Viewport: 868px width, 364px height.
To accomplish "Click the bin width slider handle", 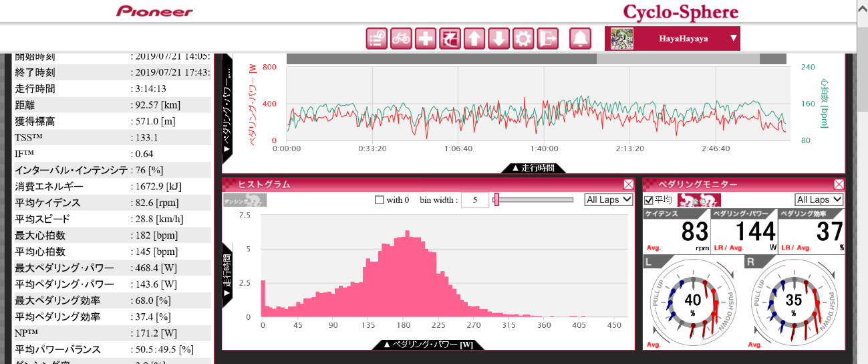I will 496,199.
